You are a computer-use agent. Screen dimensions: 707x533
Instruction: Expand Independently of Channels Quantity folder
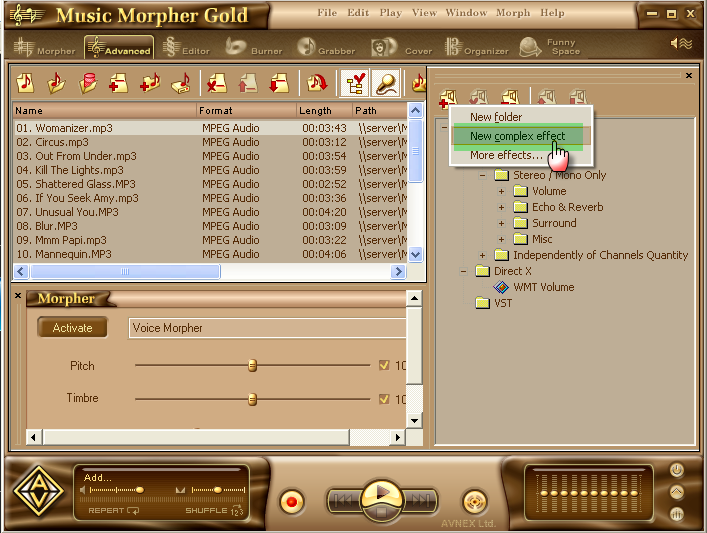click(x=482, y=255)
